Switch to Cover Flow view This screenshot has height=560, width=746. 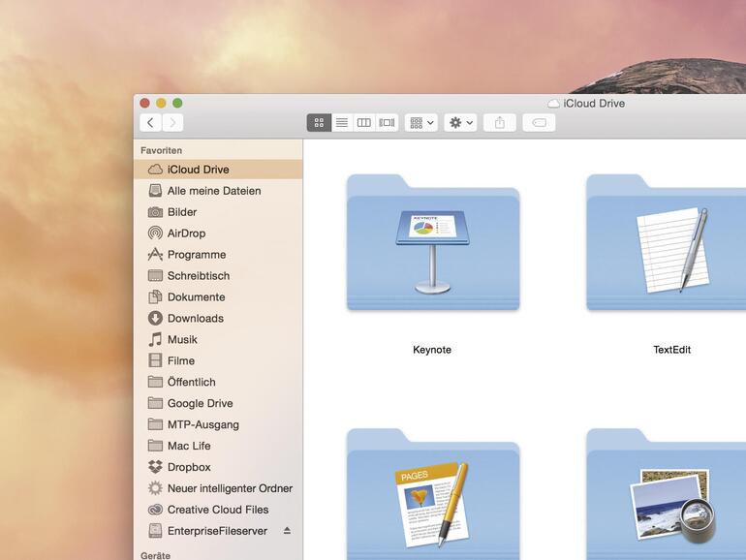click(x=387, y=123)
